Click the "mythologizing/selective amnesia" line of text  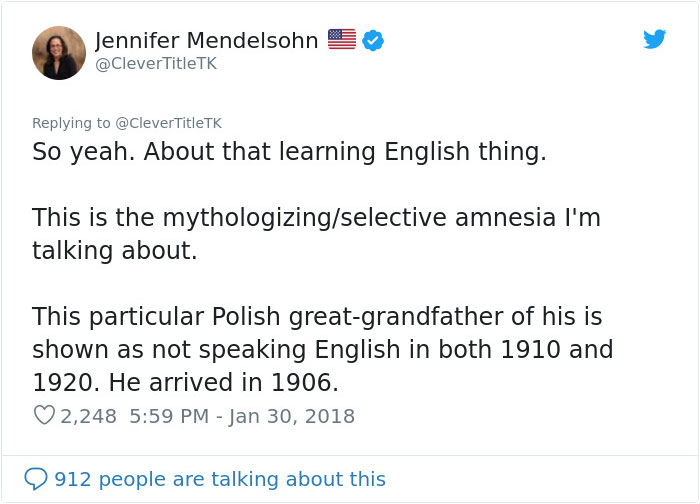pyautogui.click(x=316, y=217)
